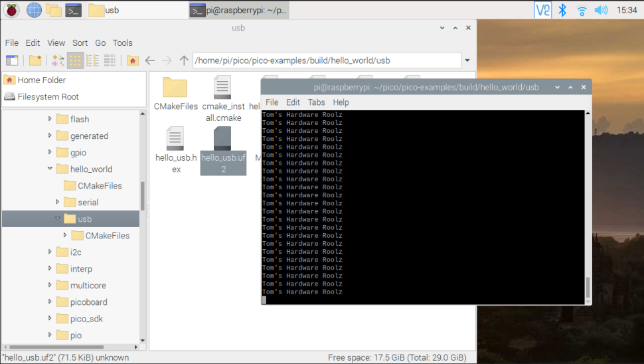Open the Tabs menu in the terminal

click(x=316, y=102)
